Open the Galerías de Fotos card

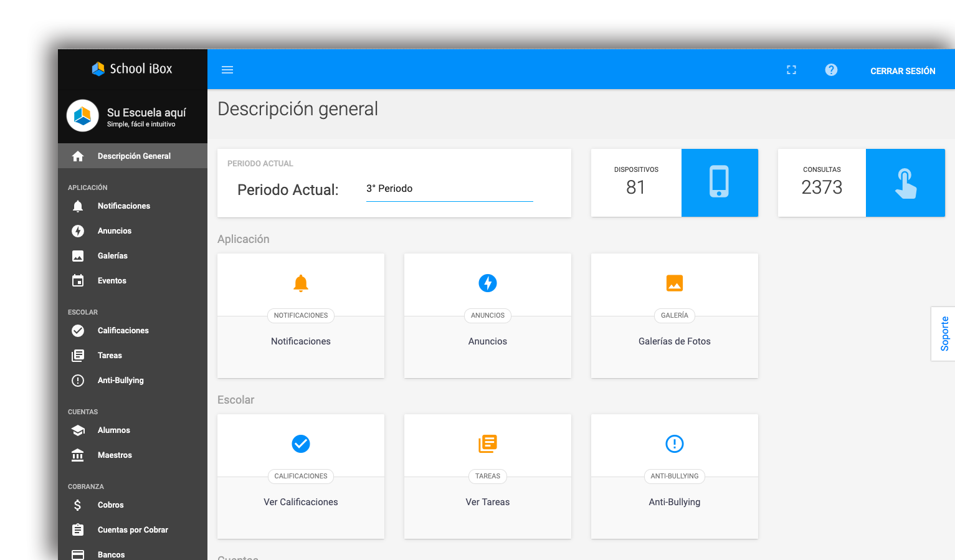click(674, 316)
